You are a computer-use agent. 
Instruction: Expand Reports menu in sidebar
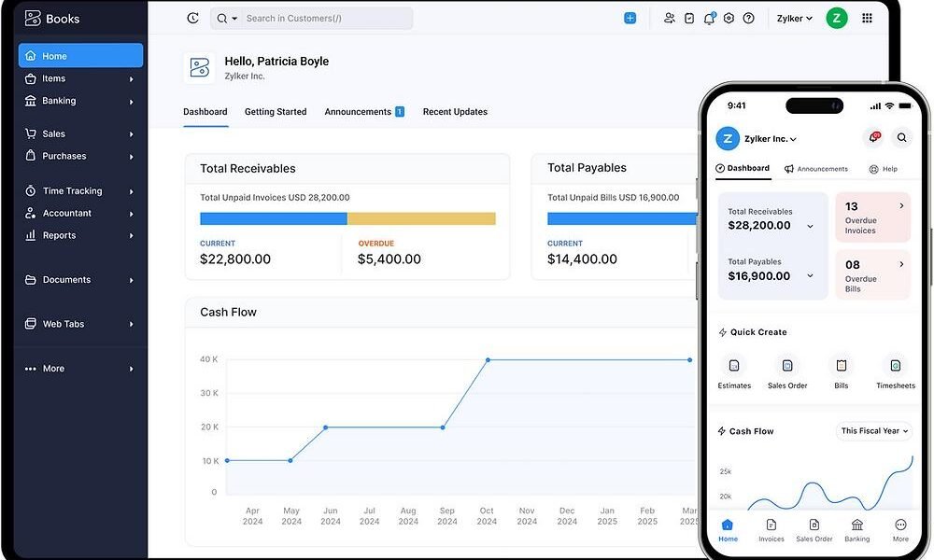pyautogui.click(x=80, y=235)
